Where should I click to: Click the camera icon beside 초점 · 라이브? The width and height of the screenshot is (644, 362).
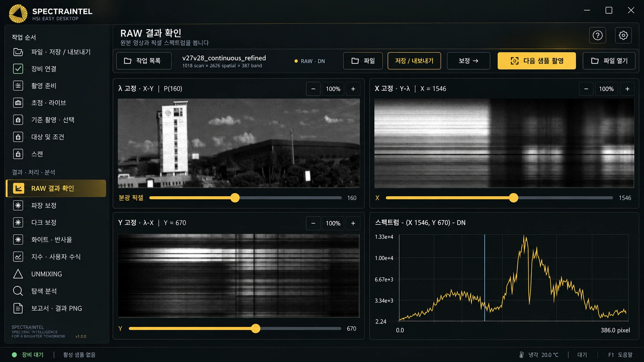(18, 103)
